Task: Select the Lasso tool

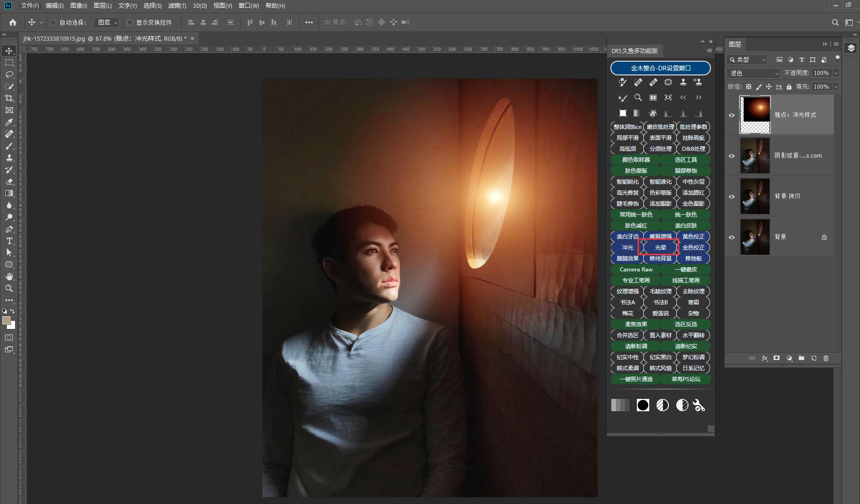Action: tap(9, 74)
